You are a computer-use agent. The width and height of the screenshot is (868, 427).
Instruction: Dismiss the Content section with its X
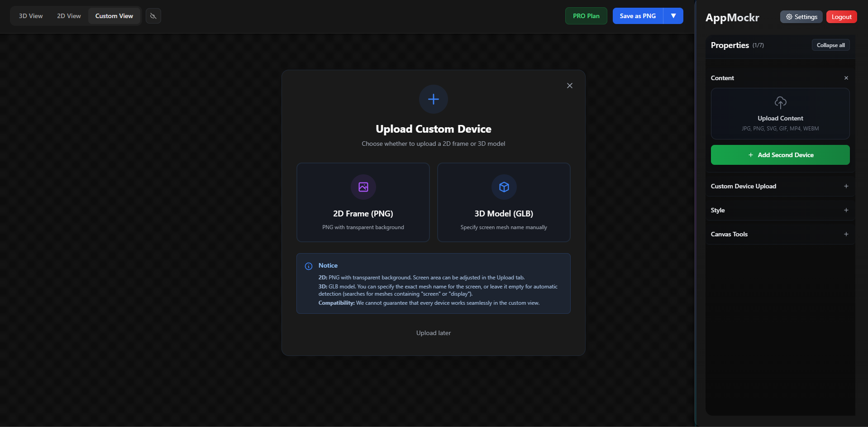point(845,77)
